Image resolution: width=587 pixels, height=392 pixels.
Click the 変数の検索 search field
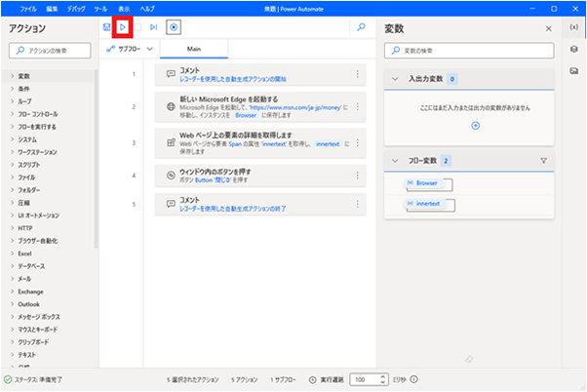[x=469, y=51]
